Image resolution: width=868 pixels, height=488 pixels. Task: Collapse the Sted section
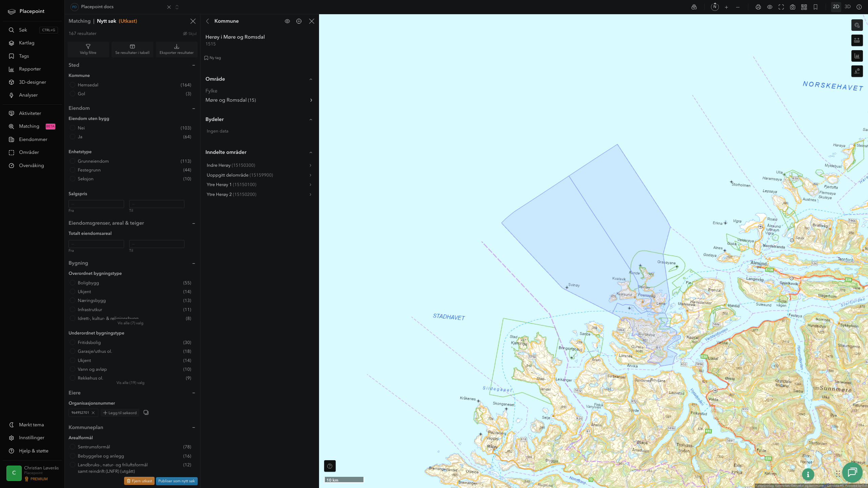coord(194,65)
